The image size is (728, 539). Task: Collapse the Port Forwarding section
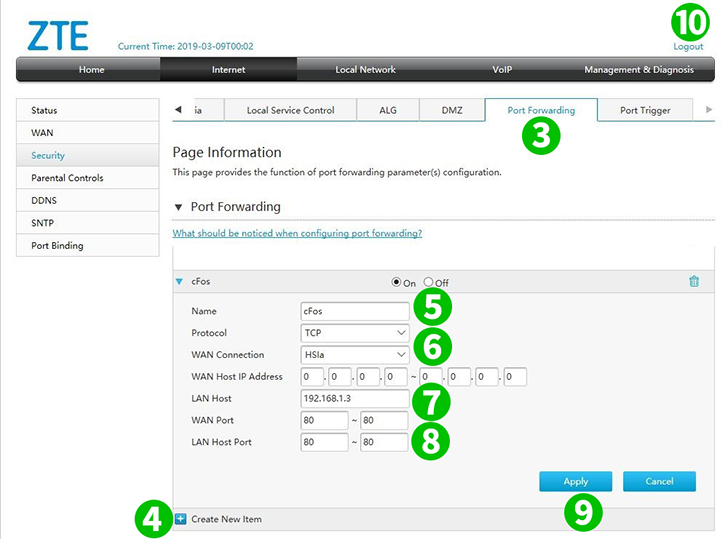[178, 207]
